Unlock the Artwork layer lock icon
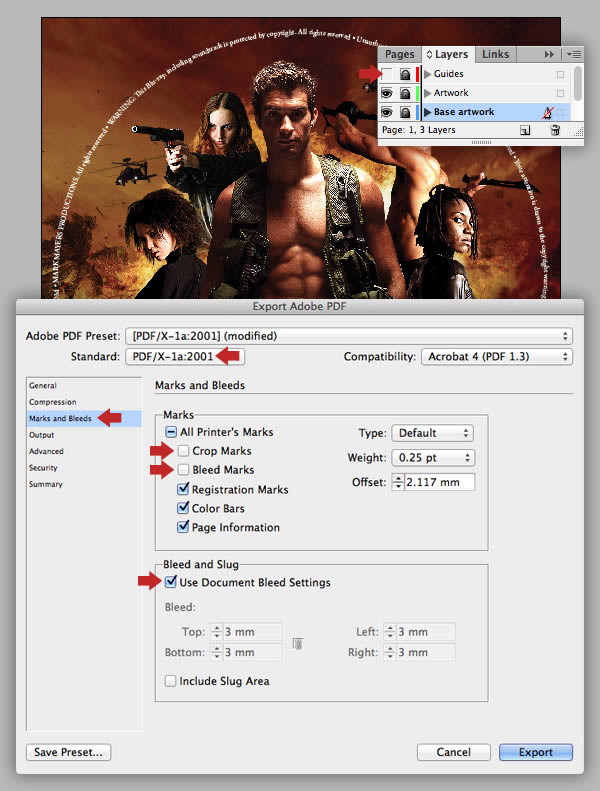The image size is (600, 791). click(405, 93)
